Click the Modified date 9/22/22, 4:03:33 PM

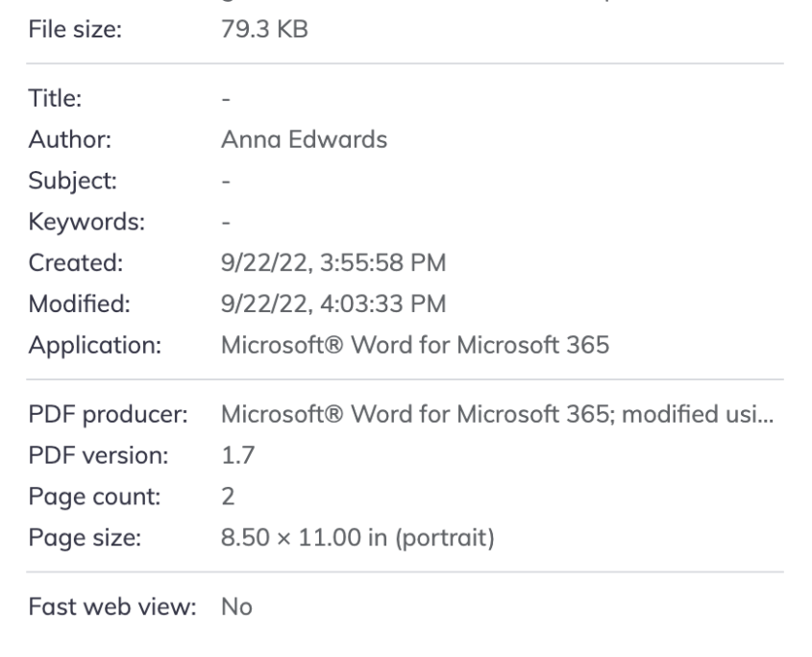pos(331,304)
